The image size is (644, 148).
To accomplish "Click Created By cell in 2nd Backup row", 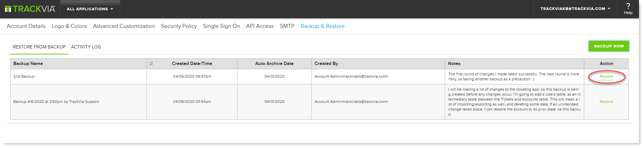I will 378,77.
